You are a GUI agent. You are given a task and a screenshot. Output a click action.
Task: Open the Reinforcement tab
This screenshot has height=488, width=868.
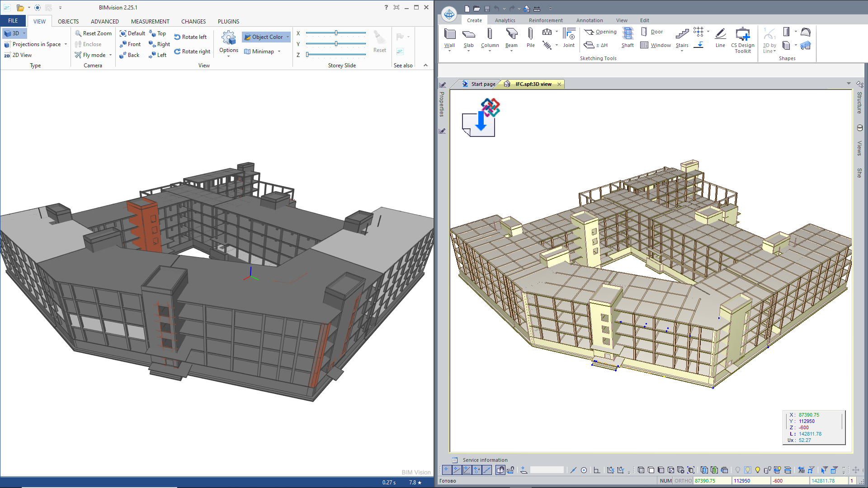(x=546, y=20)
